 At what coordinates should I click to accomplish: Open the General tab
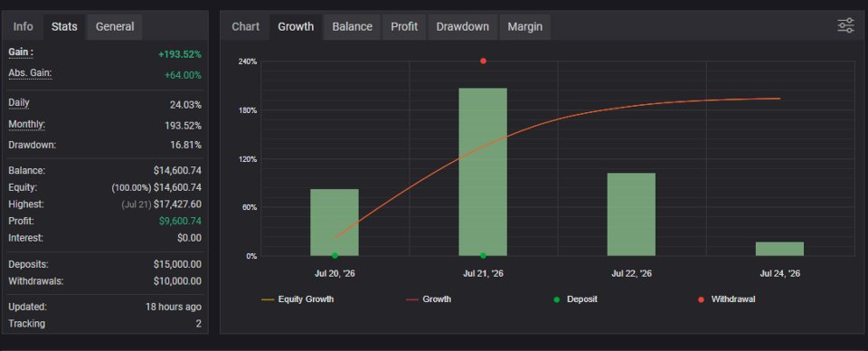[115, 26]
